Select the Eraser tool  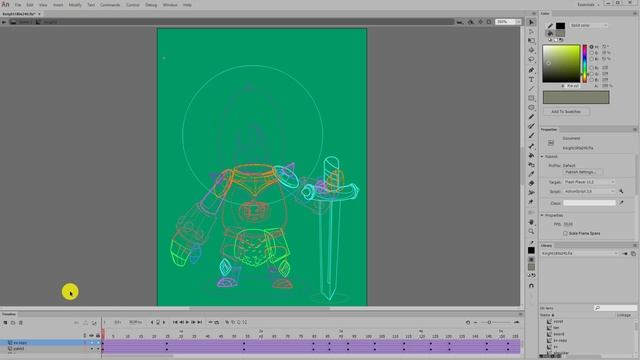point(531,183)
